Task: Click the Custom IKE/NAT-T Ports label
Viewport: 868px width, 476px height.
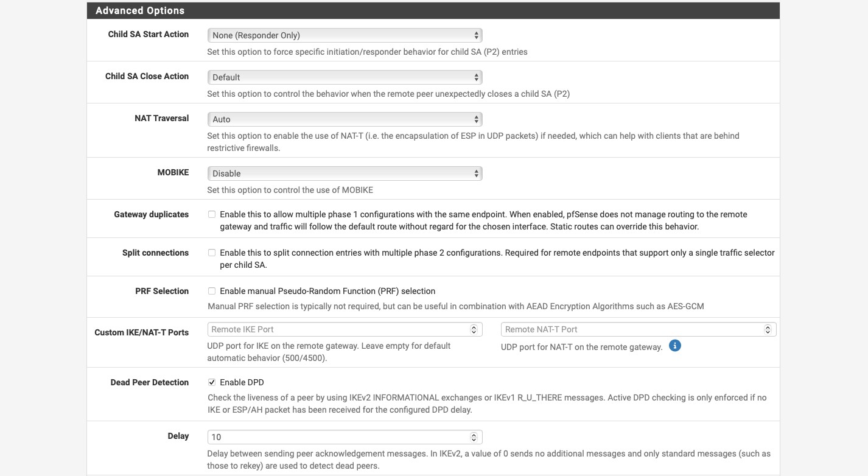Action: (142, 332)
